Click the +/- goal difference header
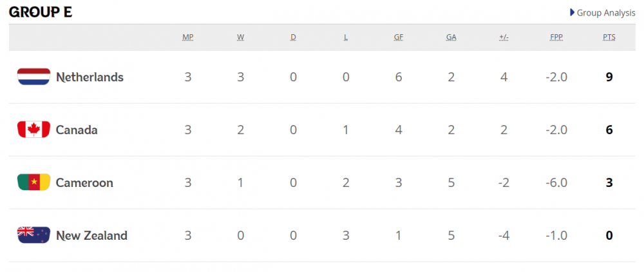This screenshot has width=644, height=272. (x=504, y=37)
